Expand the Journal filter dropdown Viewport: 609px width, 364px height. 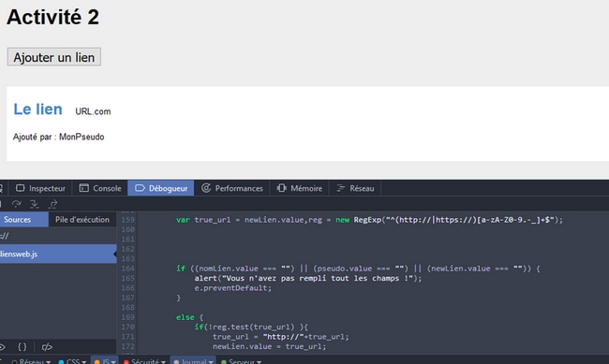coord(193,361)
